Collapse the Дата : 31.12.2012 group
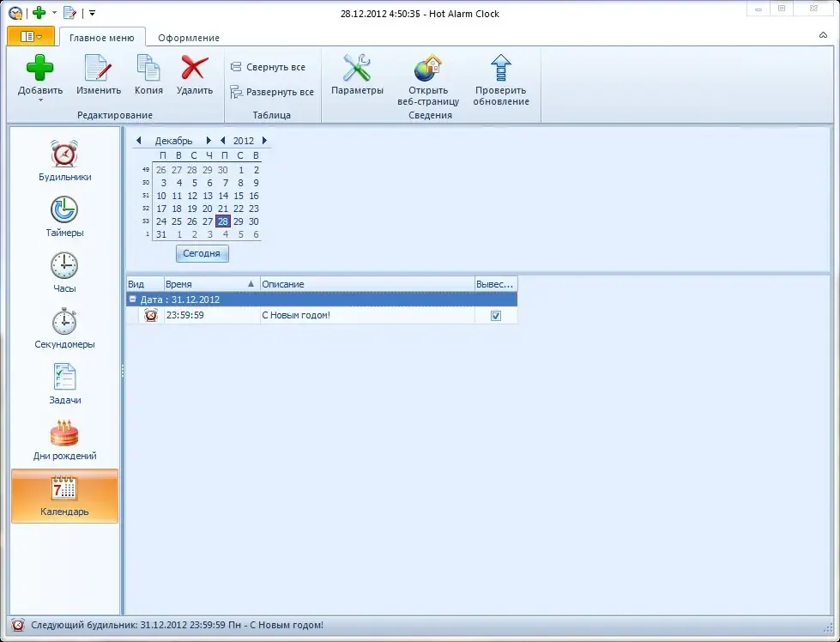Screen dimensions: 840x642 (133, 299)
